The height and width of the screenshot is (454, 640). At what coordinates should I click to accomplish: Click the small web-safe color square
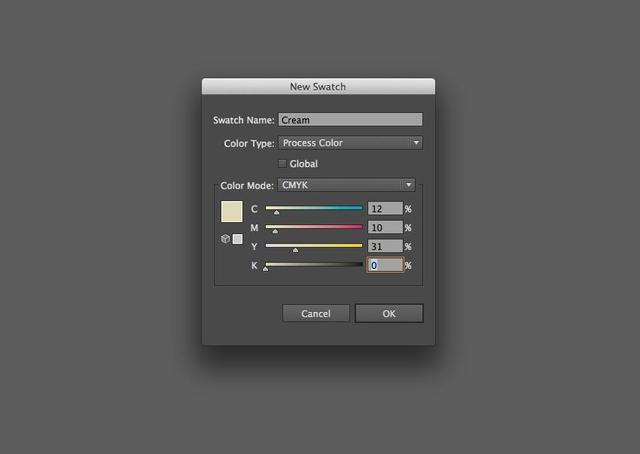pos(238,239)
